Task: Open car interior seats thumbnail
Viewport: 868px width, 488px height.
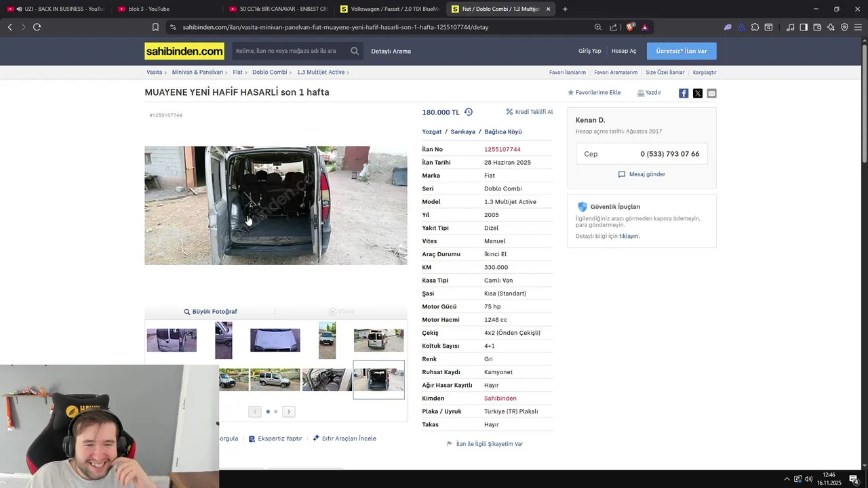Action: coord(327,380)
